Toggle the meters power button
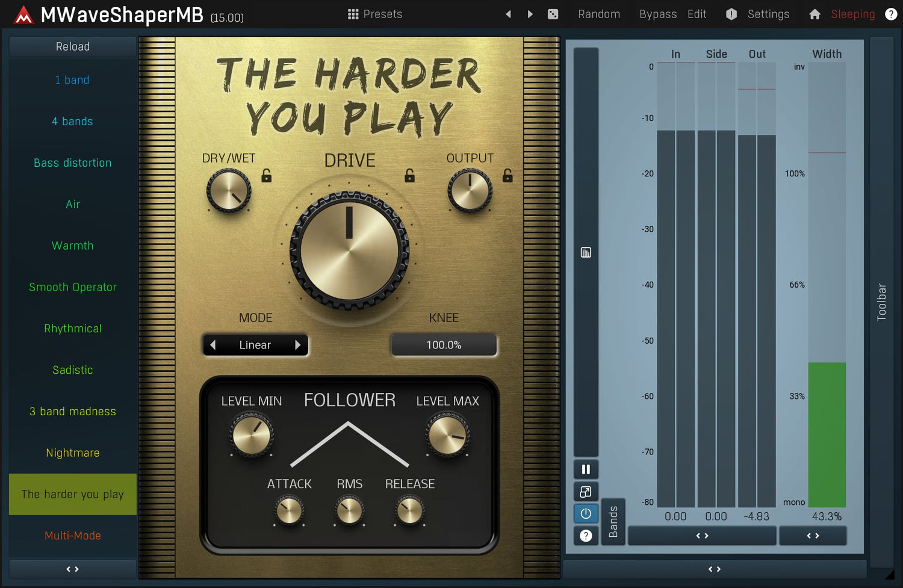 pos(586,513)
